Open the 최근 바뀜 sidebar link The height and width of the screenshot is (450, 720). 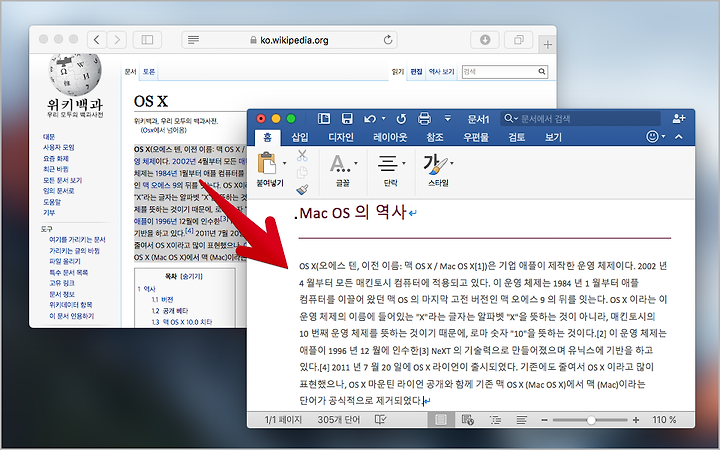coord(55,169)
